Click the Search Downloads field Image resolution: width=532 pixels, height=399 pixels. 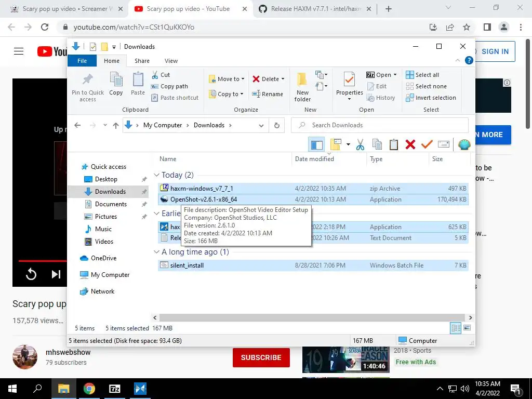pos(380,125)
